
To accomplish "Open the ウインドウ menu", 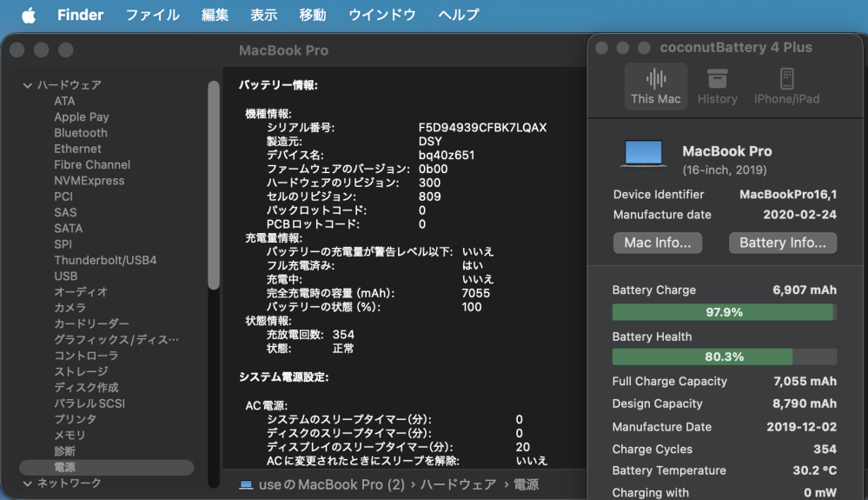I will tap(382, 15).
